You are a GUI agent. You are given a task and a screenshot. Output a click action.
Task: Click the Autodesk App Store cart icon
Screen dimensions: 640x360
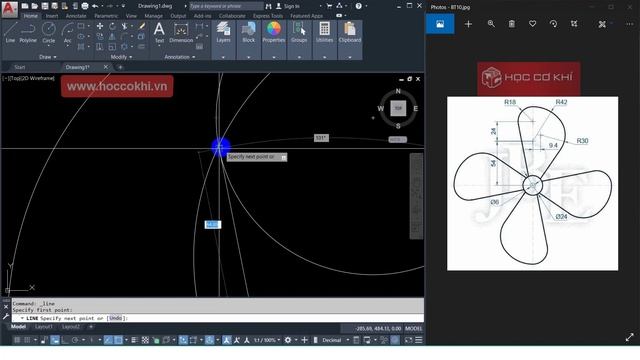[329, 6]
